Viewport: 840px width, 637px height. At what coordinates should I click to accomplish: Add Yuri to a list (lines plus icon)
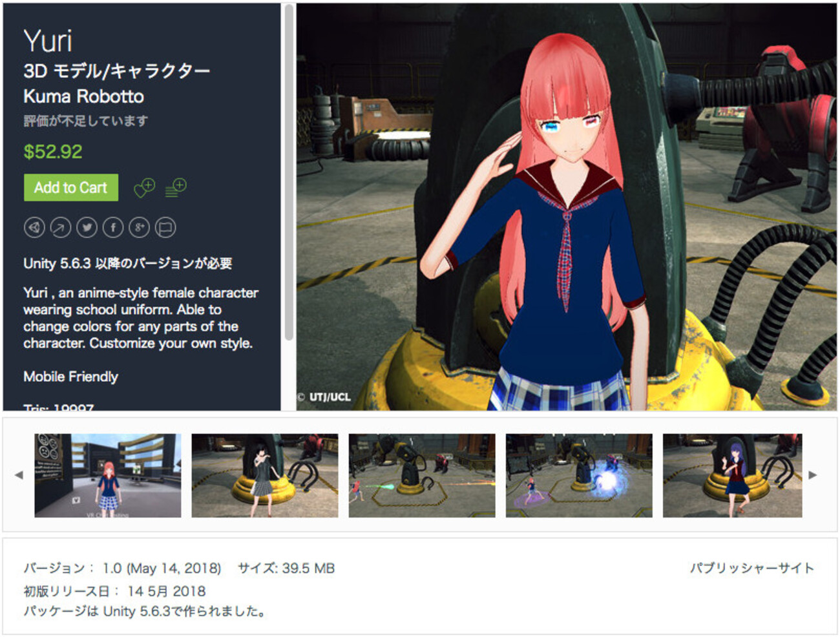pos(175,187)
